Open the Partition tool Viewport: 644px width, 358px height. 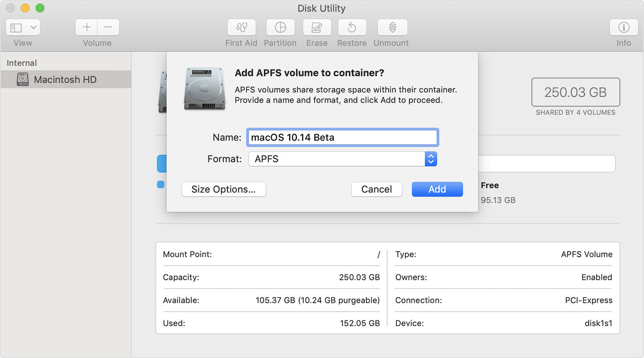pos(280,28)
